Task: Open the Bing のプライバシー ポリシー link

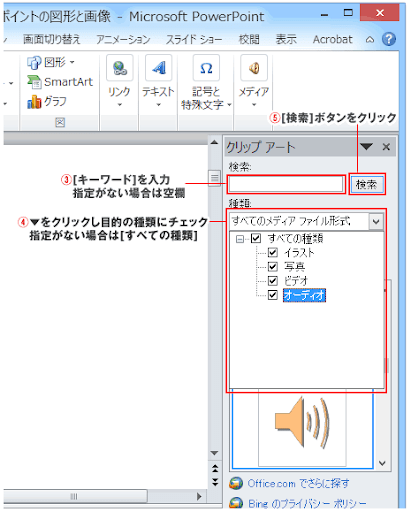Action: [x=307, y=503]
